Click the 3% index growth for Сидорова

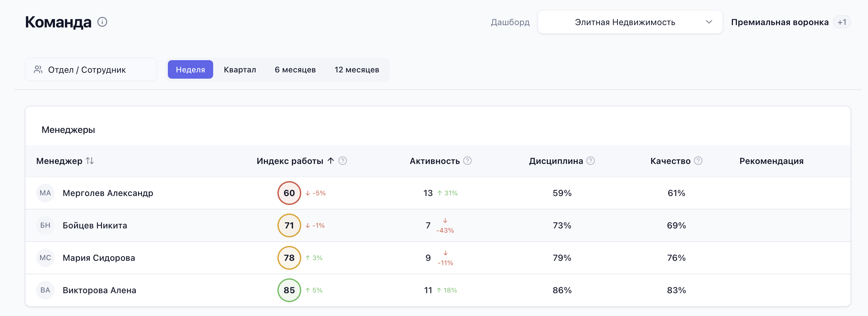tap(314, 257)
